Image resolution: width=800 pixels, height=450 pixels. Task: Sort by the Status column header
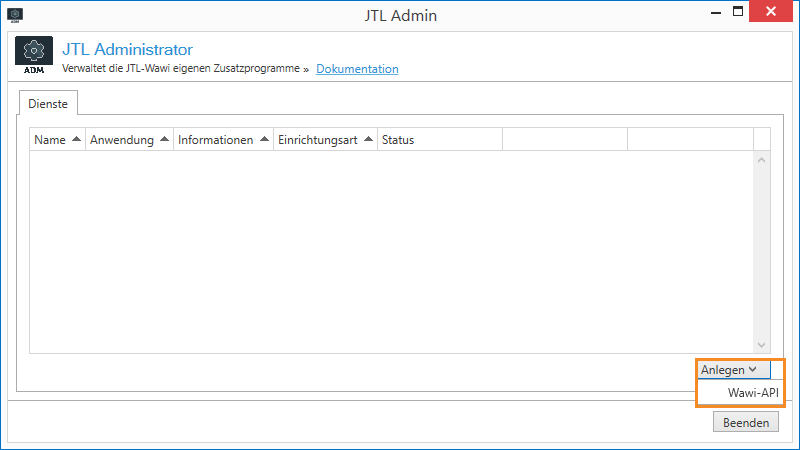398,140
